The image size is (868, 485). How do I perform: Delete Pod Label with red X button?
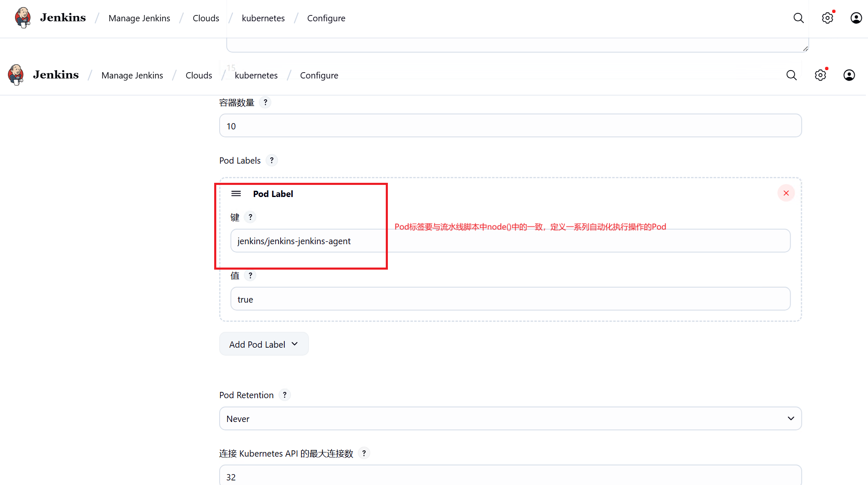786,193
